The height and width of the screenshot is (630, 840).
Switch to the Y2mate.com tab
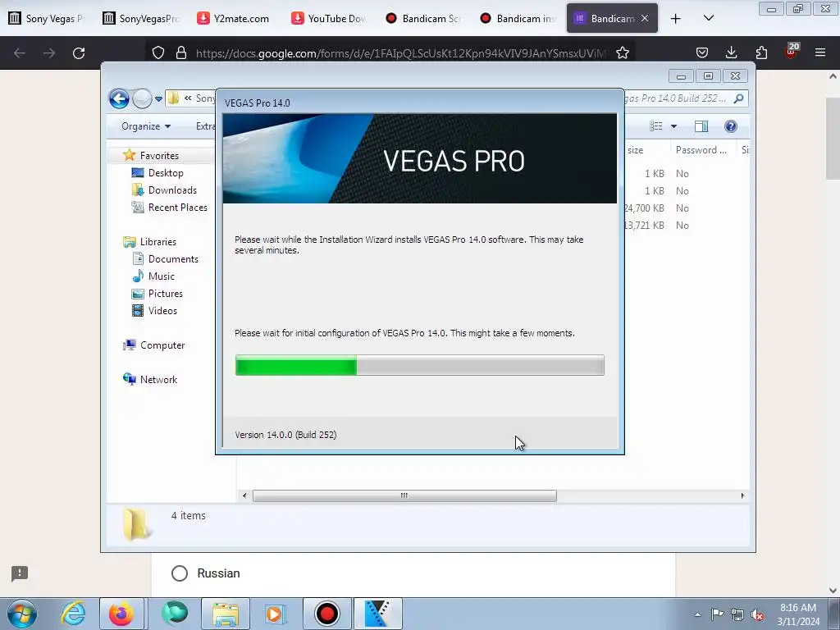pyautogui.click(x=235, y=18)
